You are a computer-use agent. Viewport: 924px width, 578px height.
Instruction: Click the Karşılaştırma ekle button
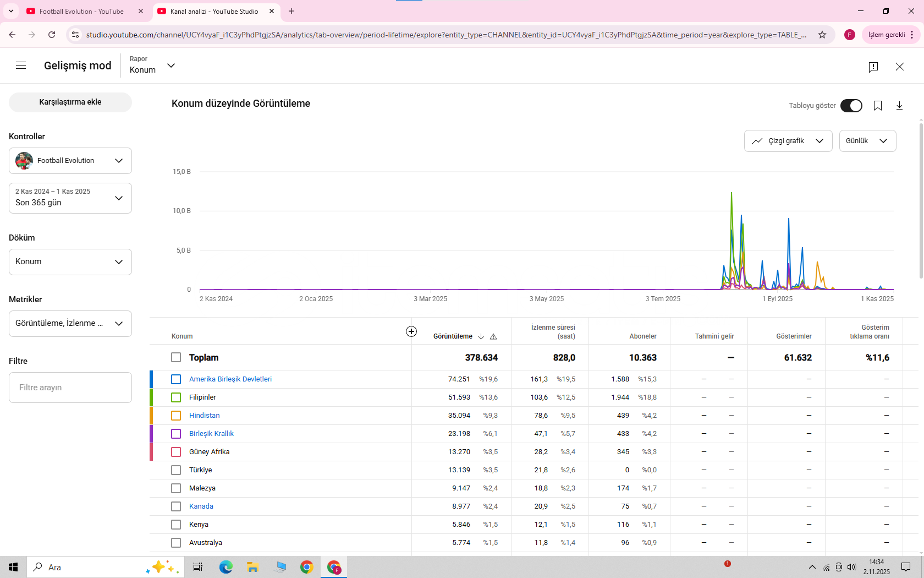click(x=70, y=102)
